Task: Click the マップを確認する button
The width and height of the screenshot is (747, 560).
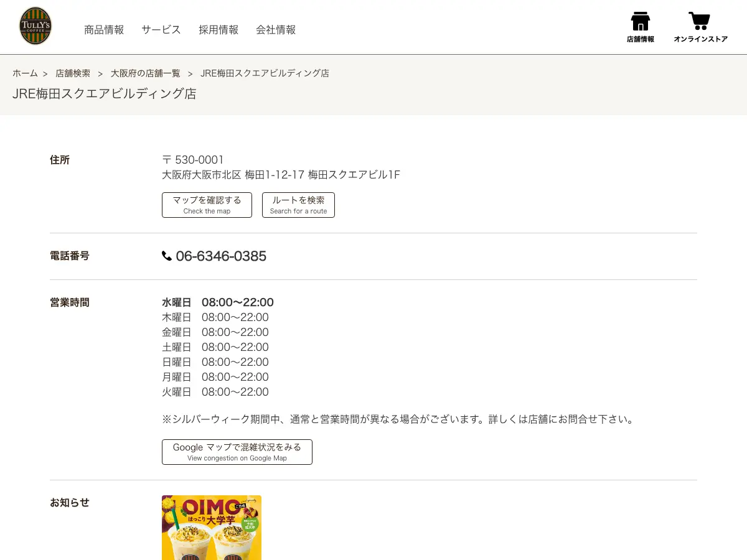Action: (x=207, y=205)
